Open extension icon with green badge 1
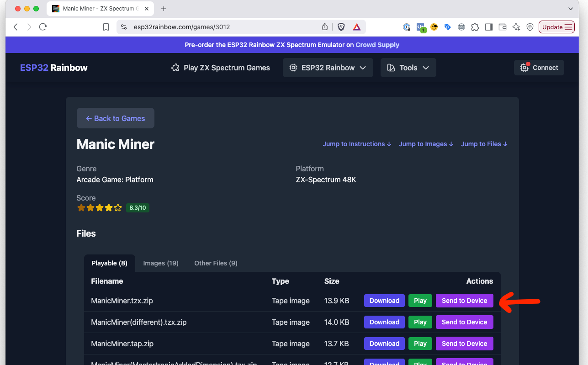The width and height of the screenshot is (588, 365). [x=421, y=27]
